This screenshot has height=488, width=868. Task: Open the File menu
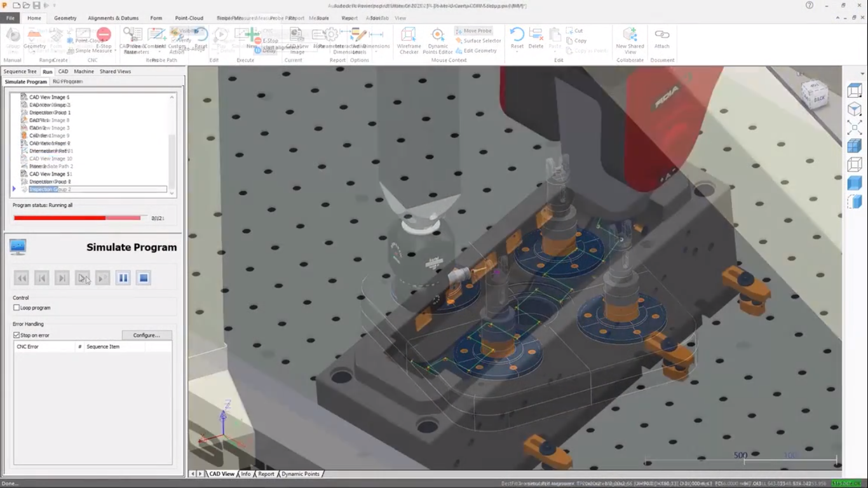pyautogui.click(x=11, y=18)
